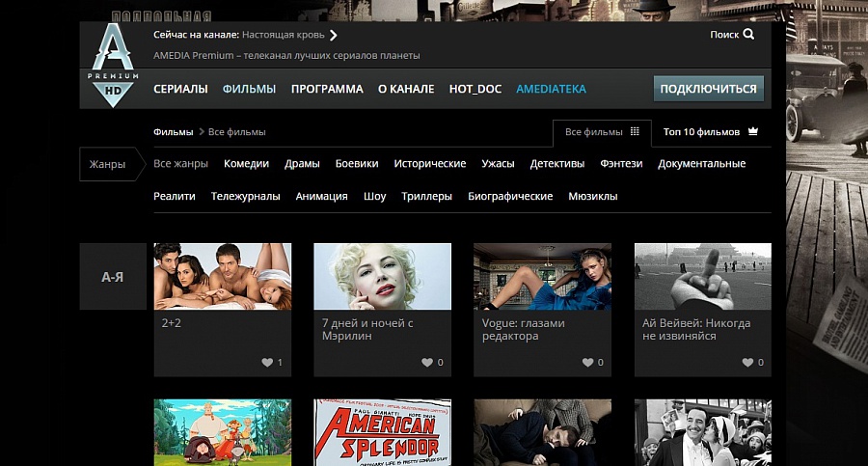Open the Ай Вейвей film thumbnail
Screen dimensions: 868x466
pos(703,277)
